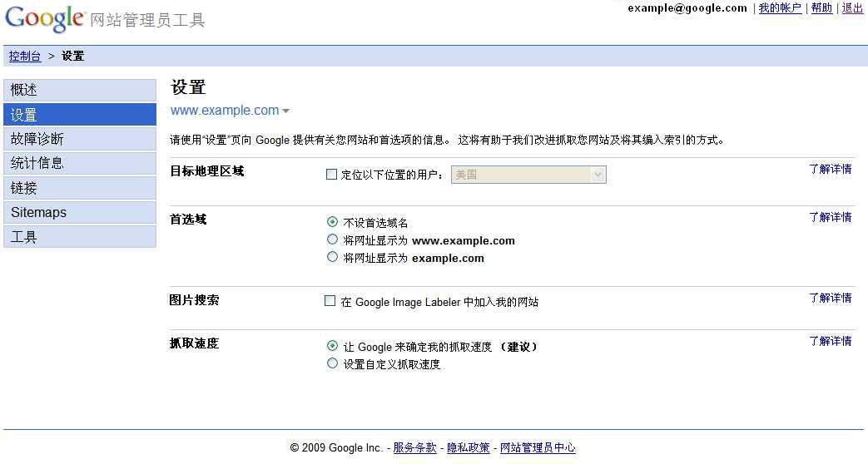Choose 将网址显示为 example.com option
This screenshot has width=868, height=464.
click(332, 257)
